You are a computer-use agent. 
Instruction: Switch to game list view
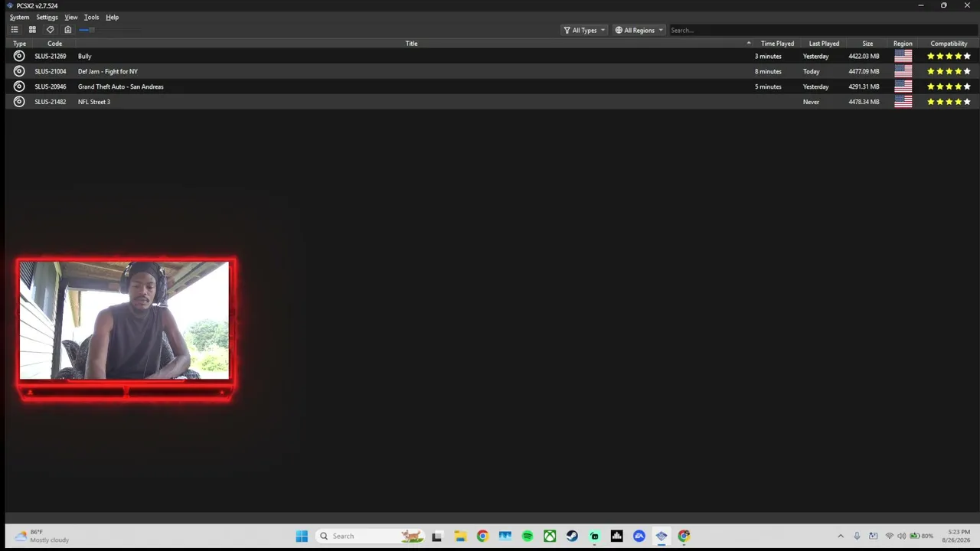tap(15, 30)
